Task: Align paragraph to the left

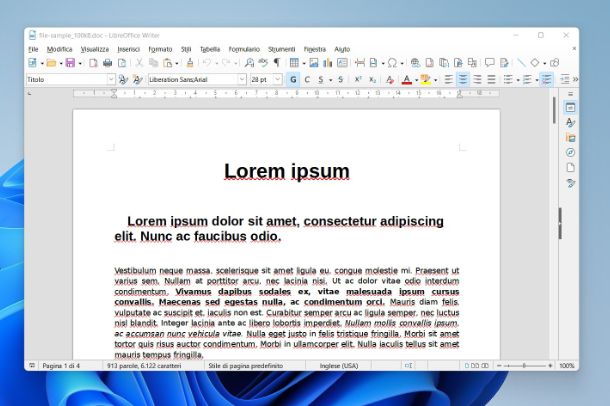Action: point(449,80)
